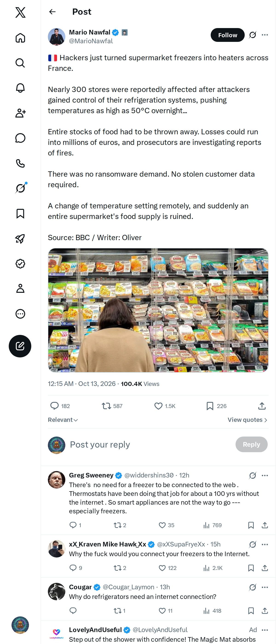The width and height of the screenshot is (276, 644).
Task: Bookmark the main post with 226 saves
Action: 210,406
